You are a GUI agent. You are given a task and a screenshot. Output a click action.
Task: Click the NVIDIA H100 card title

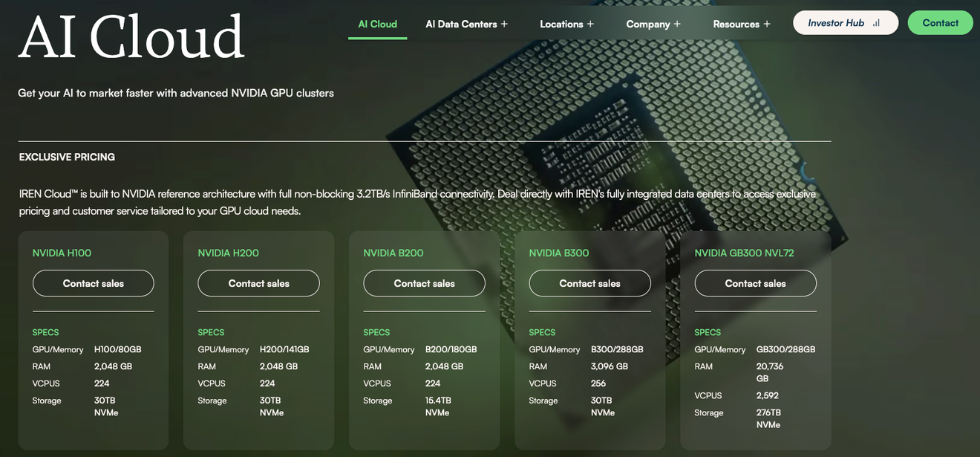coord(62,253)
